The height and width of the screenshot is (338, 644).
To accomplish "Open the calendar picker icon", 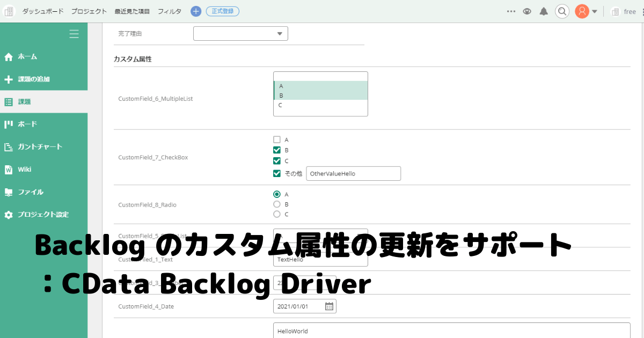I will coord(329,306).
